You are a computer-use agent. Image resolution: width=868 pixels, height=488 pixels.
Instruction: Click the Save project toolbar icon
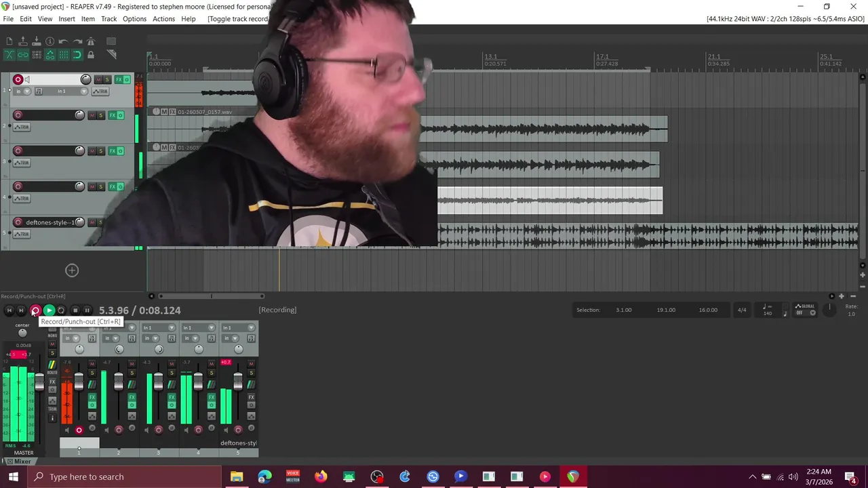pyautogui.click(x=37, y=41)
